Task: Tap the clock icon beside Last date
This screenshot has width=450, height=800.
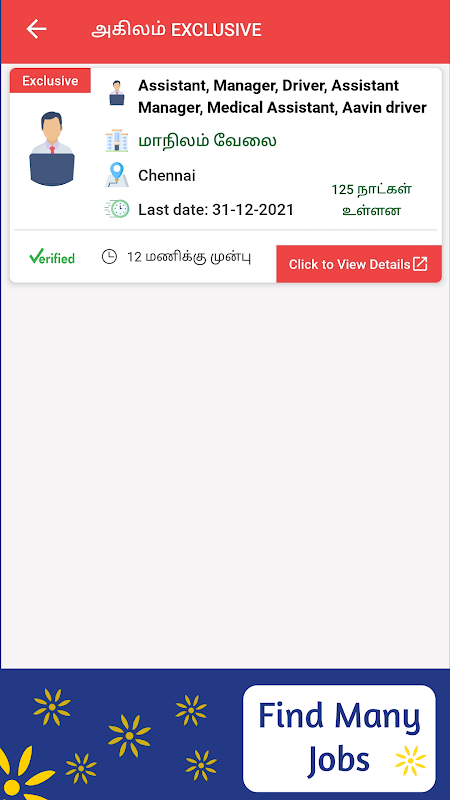Action: click(117, 209)
